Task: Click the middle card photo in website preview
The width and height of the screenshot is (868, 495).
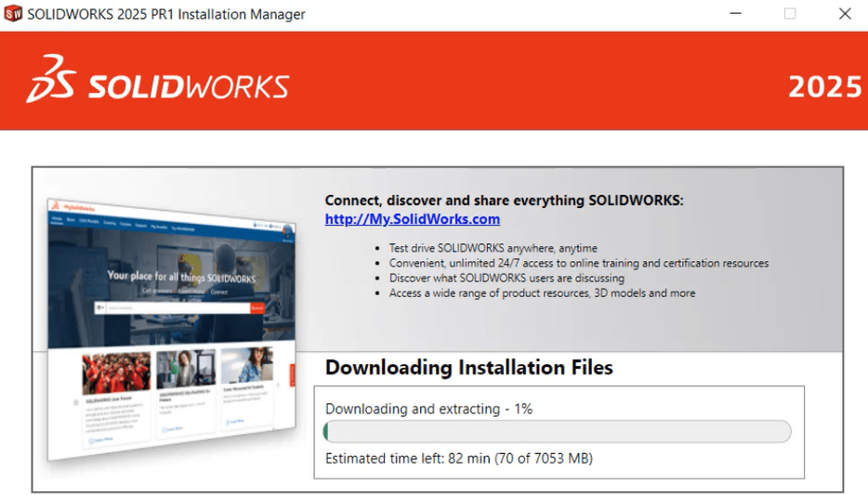Action: point(186,370)
